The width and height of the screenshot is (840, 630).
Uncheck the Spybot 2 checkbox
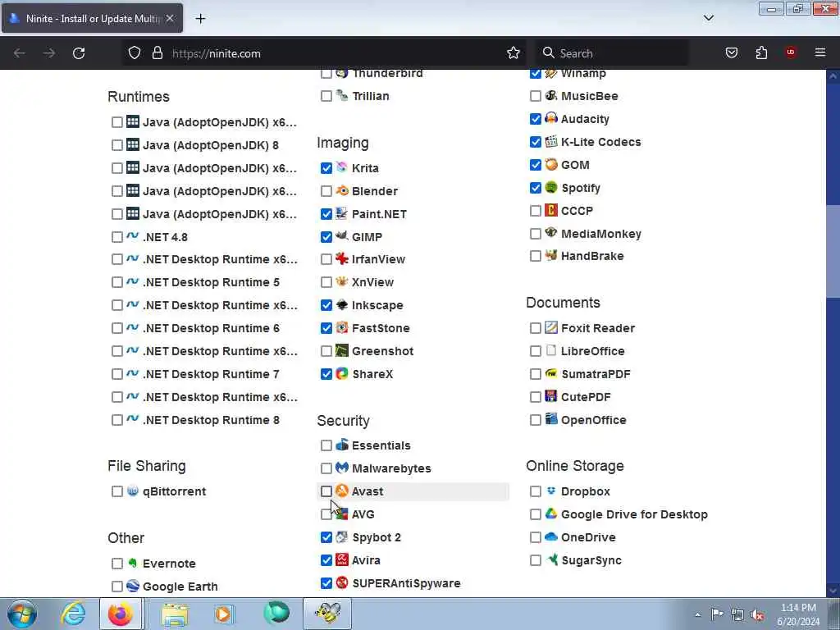coord(326,537)
